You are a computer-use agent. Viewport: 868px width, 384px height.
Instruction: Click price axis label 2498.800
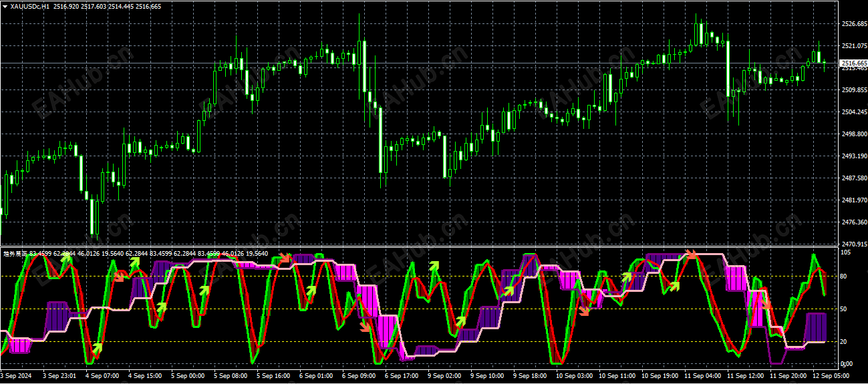click(853, 134)
